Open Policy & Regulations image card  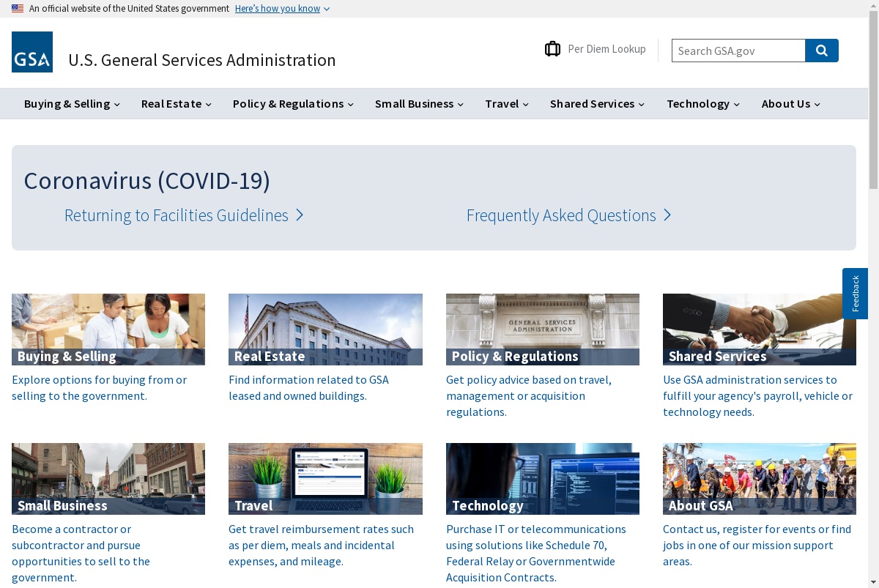(543, 330)
